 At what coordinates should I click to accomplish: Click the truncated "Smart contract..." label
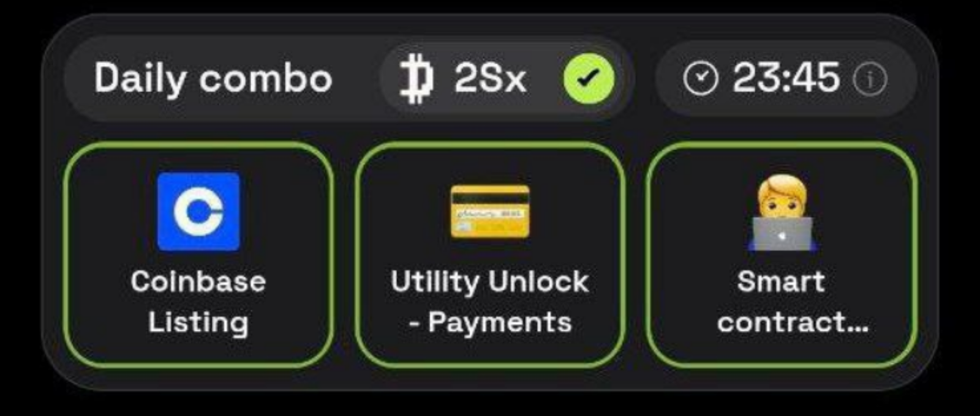(792, 302)
